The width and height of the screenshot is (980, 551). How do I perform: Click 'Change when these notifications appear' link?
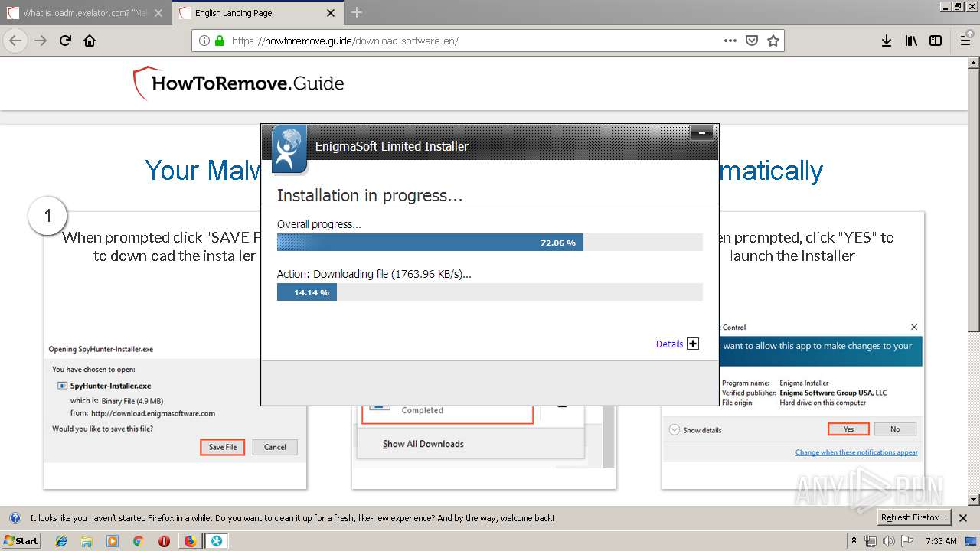[856, 452]
